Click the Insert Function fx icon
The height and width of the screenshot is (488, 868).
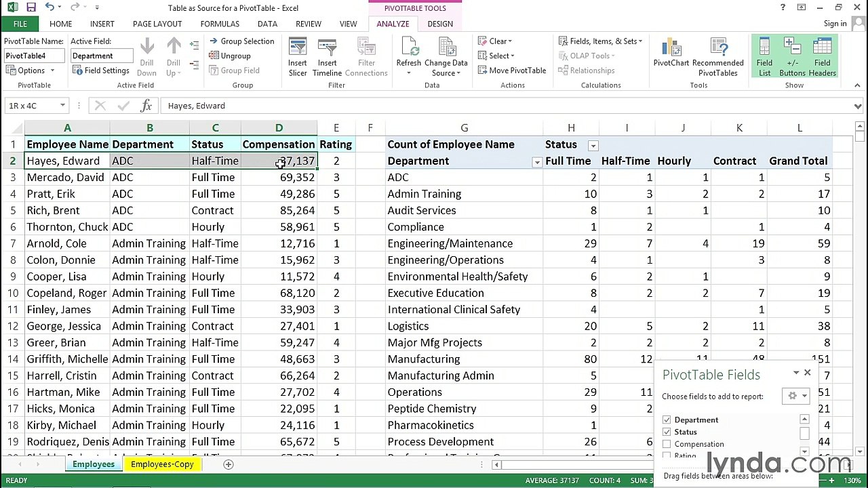tap(146, 106)
